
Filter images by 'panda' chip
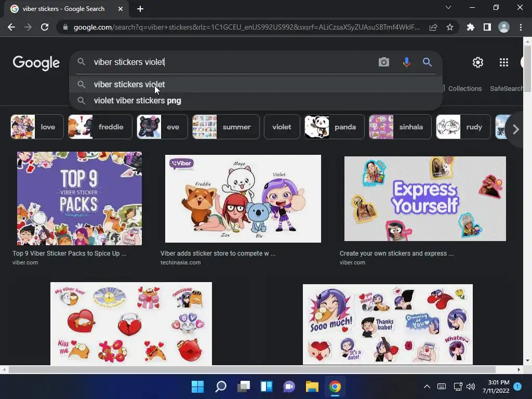point(334,127)
